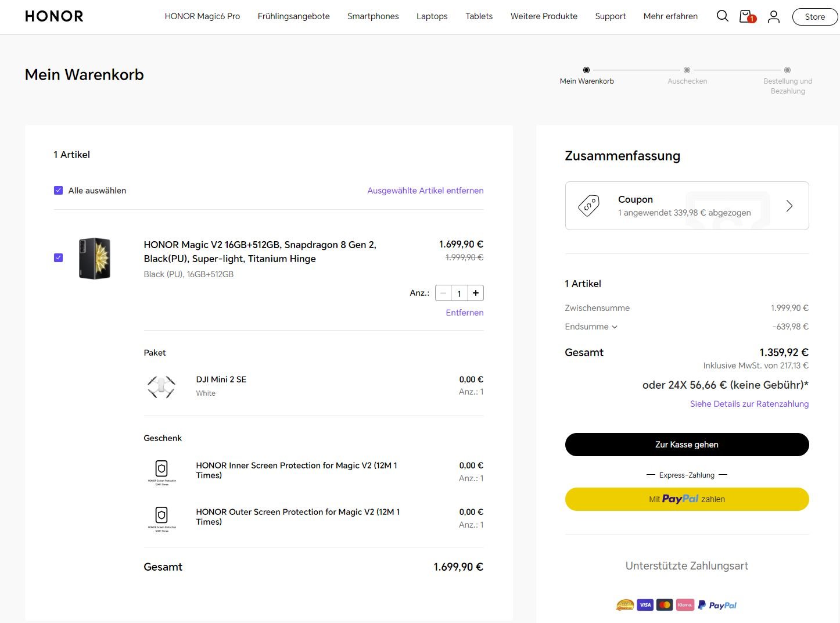
Task: Open the Tablets menu
Action: pos(479,16)
